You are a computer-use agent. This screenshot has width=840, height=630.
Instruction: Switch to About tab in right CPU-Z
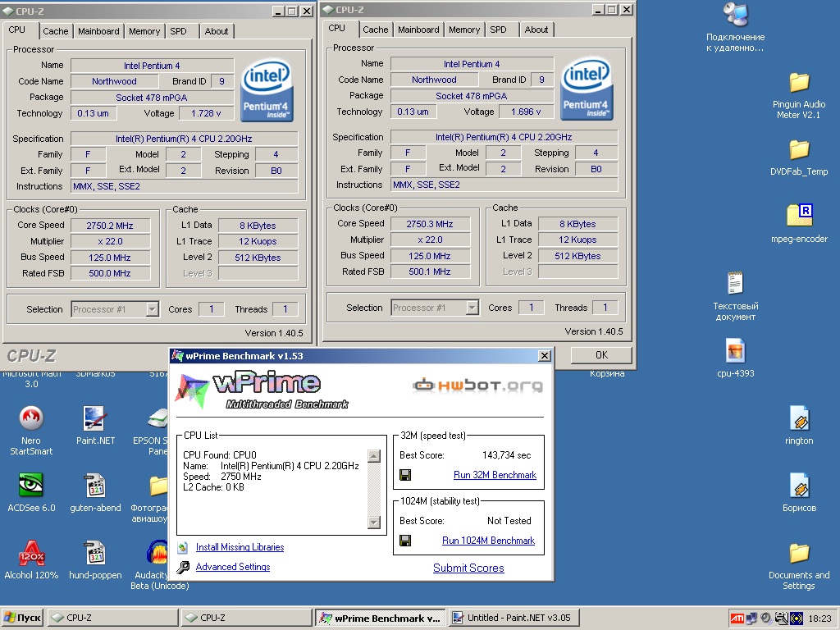(x=536, y=30)
